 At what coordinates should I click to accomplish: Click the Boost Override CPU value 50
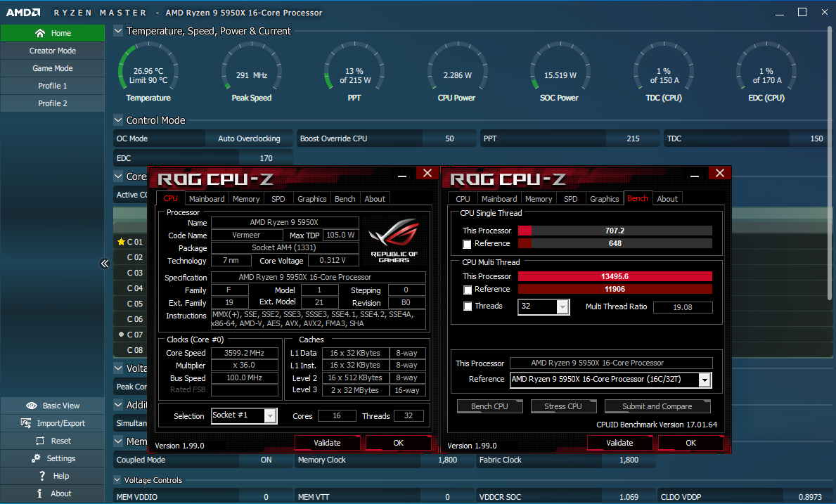click(449, 138)
